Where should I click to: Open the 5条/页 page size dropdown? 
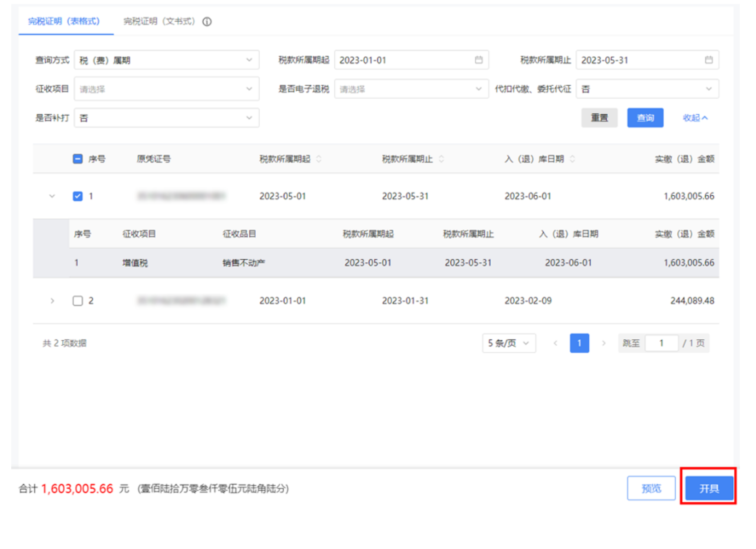tap(508, 343)
